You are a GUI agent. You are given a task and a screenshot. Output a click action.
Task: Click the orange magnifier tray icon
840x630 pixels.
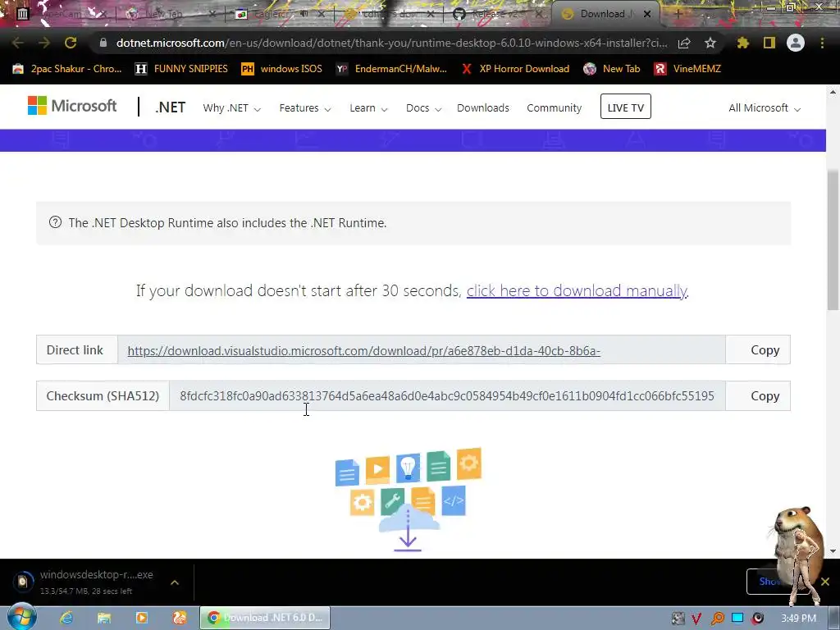(x=717, y=619)
